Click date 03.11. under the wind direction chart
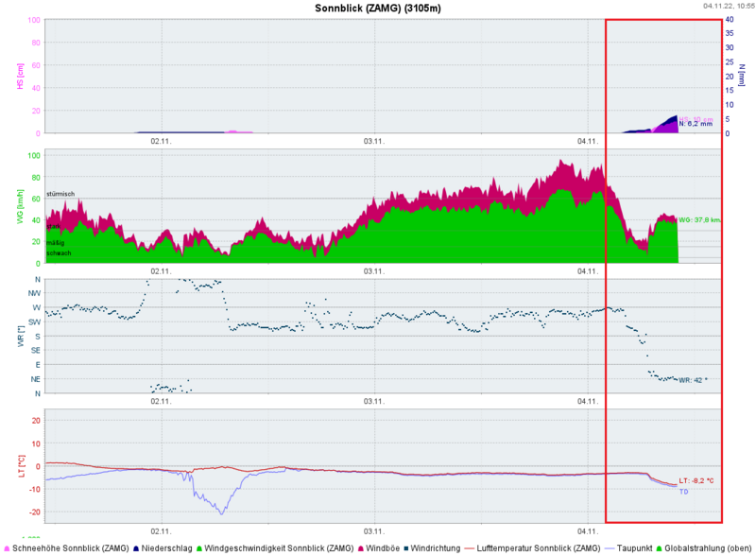This screenshot has width=756, height=556. (374, 401)
